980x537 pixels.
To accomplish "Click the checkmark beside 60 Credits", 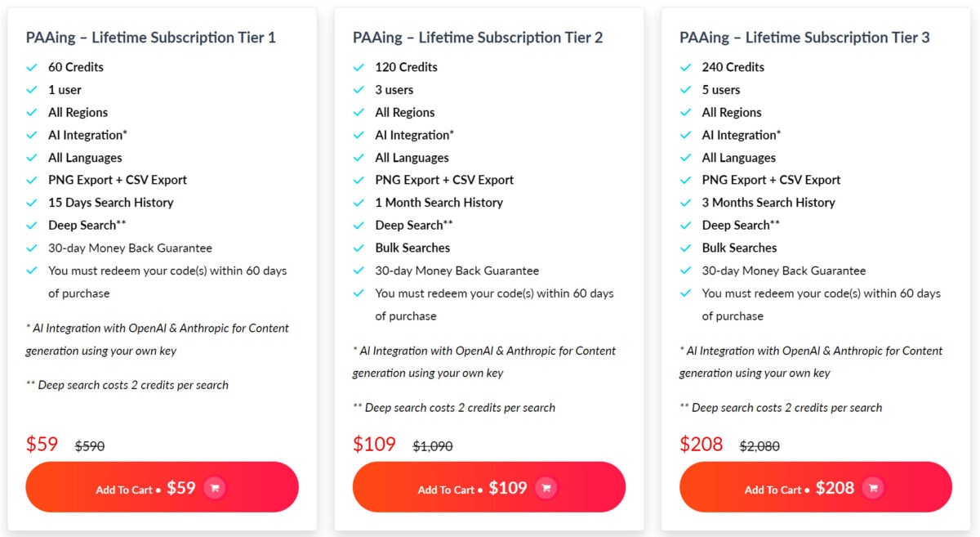I will click(x=33, y=67).
